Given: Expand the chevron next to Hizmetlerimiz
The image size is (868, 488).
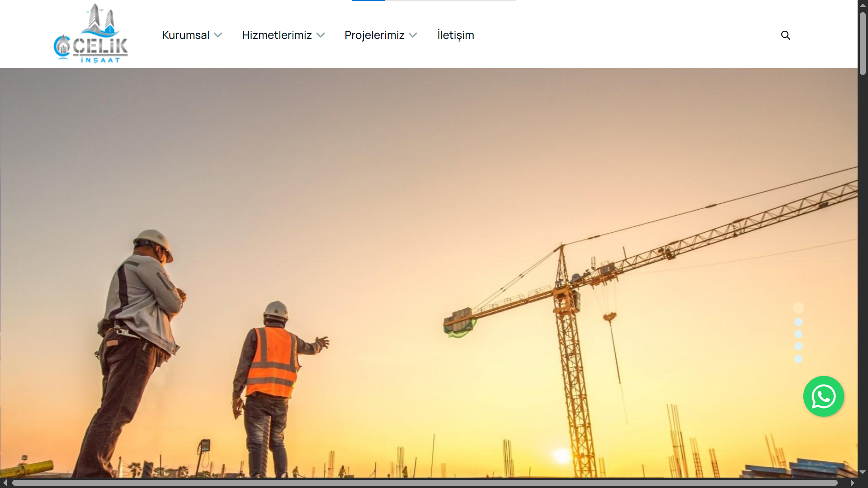Looking at the screenshot, I should click(321, 35).
